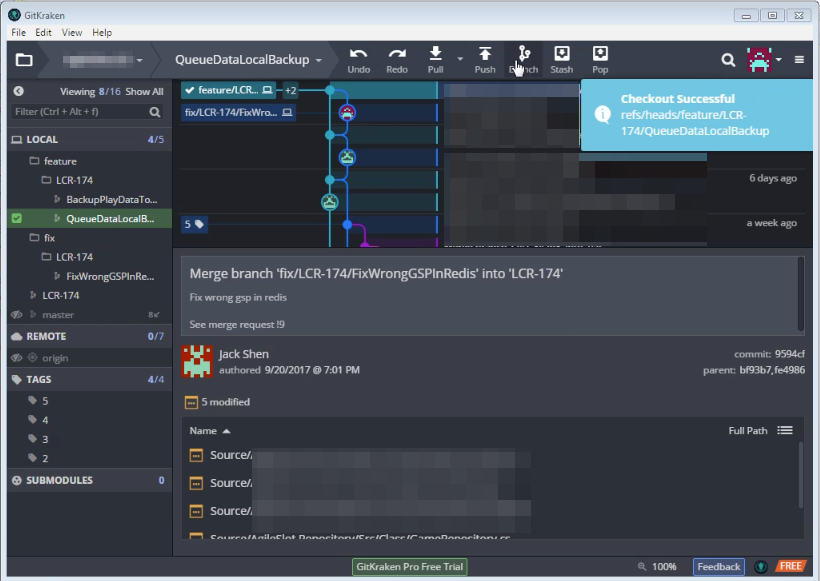
Task: Toggle visibility eye icon for origin remote
Action: point(17,358)
